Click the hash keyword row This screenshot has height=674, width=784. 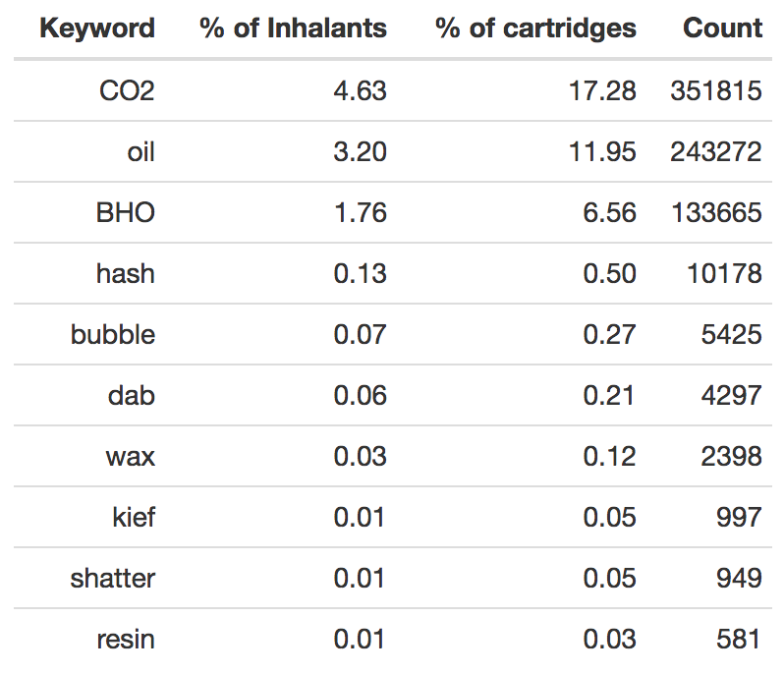coord(393,273)
